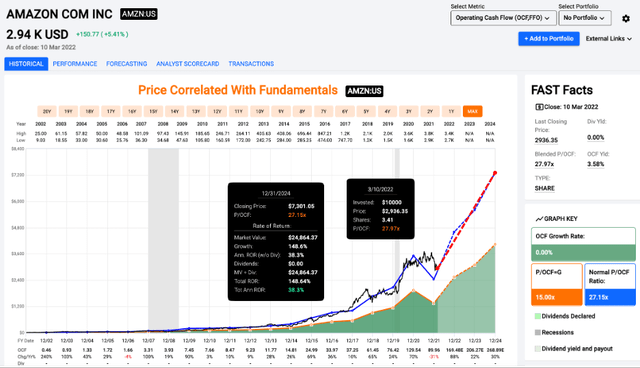The width and height of the screenshot is (640, 368).
Task: Open the settings gear icon
Action: (626, 18)
